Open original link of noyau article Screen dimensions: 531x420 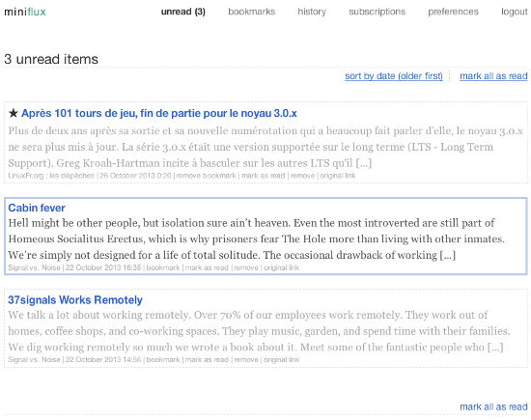(338, 176)
